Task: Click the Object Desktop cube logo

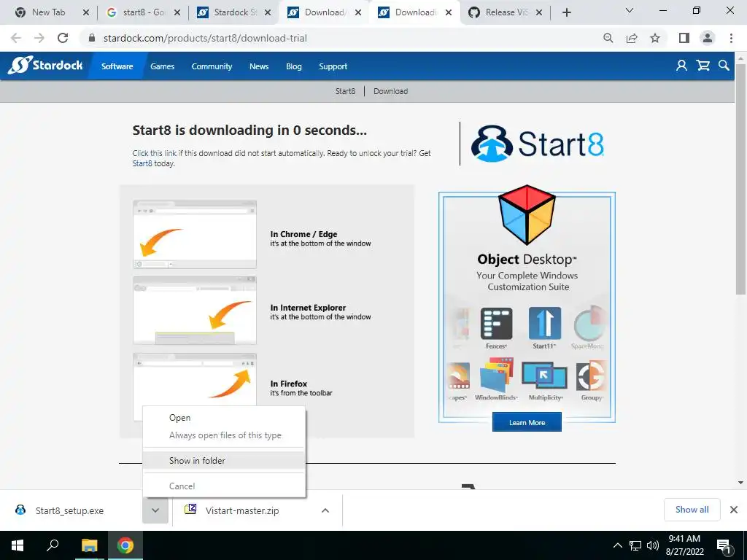Action: [x=527, y=215]
